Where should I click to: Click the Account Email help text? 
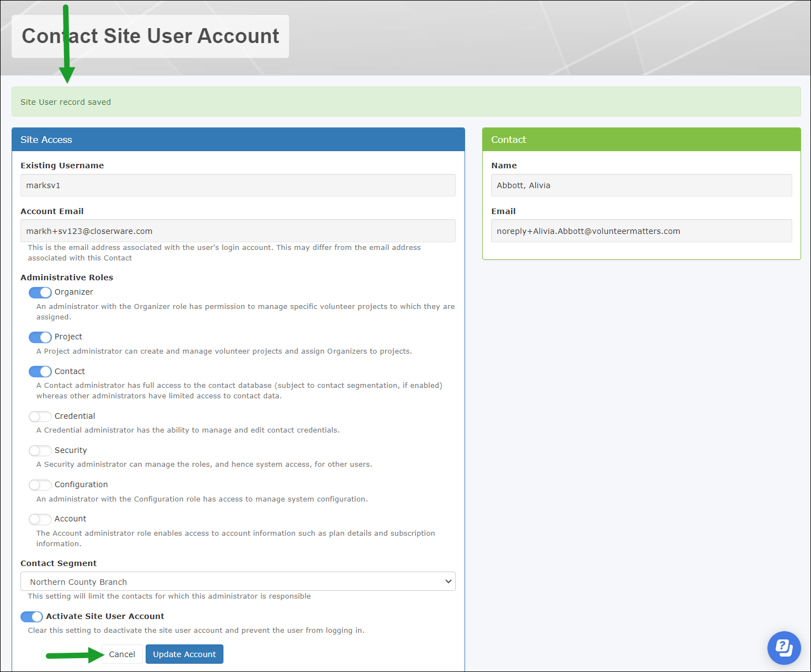(225, 253)
